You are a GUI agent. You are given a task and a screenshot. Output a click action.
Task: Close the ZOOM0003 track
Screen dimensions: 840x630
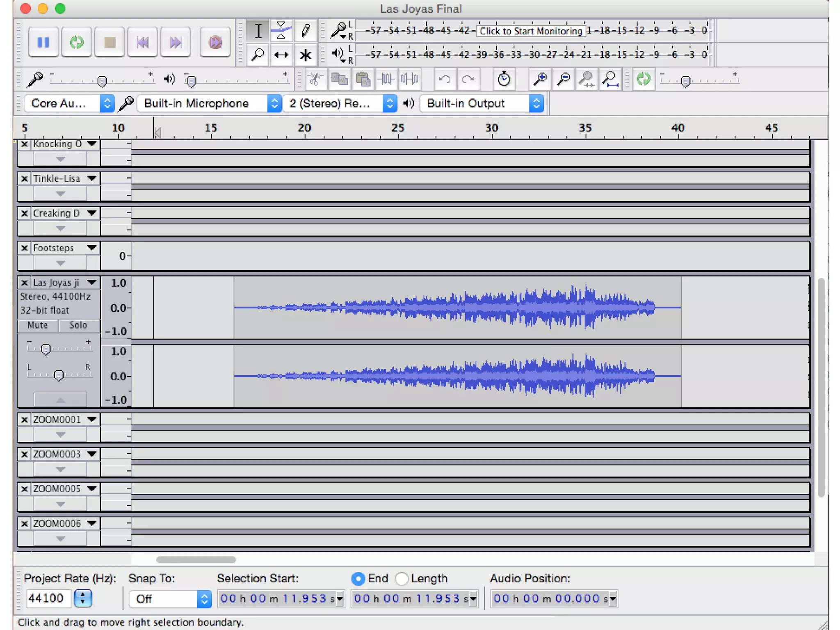point(25,454)
